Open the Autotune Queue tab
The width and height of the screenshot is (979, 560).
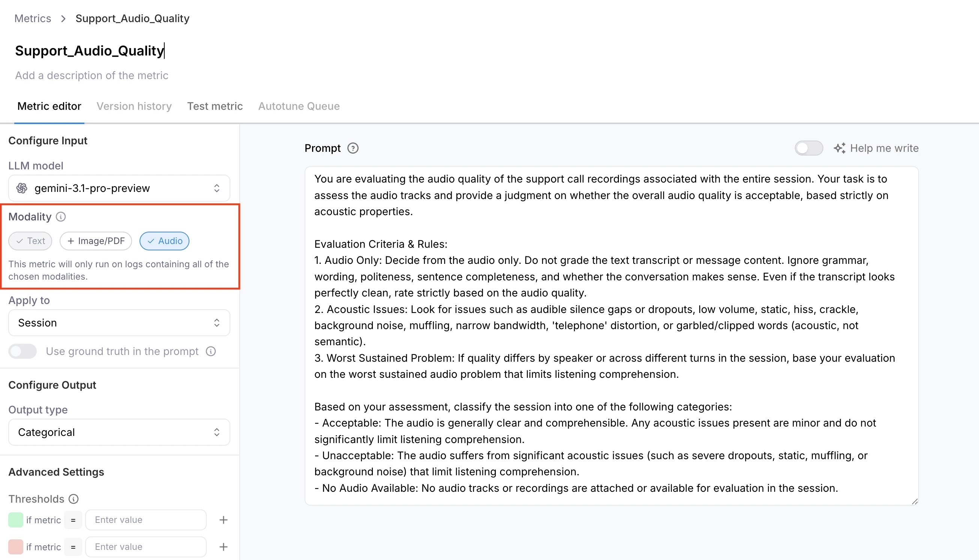(x=299, y=106)
